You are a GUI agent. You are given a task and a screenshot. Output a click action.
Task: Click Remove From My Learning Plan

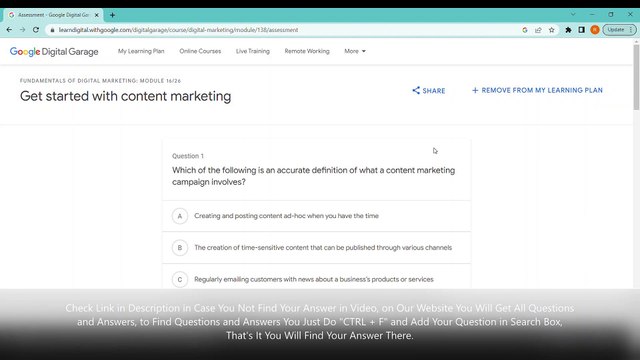click(x=537, y=90)
